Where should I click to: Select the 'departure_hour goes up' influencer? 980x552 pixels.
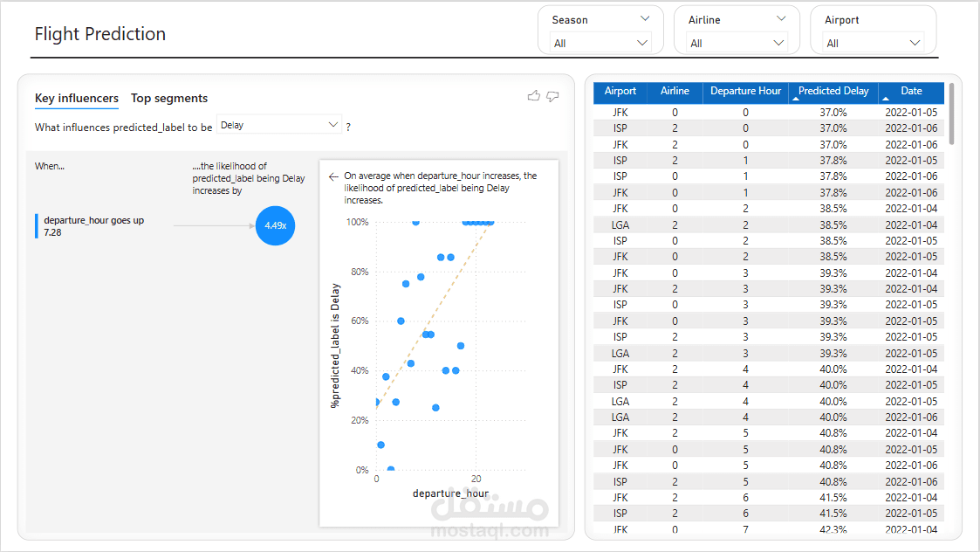click(94, 226)
